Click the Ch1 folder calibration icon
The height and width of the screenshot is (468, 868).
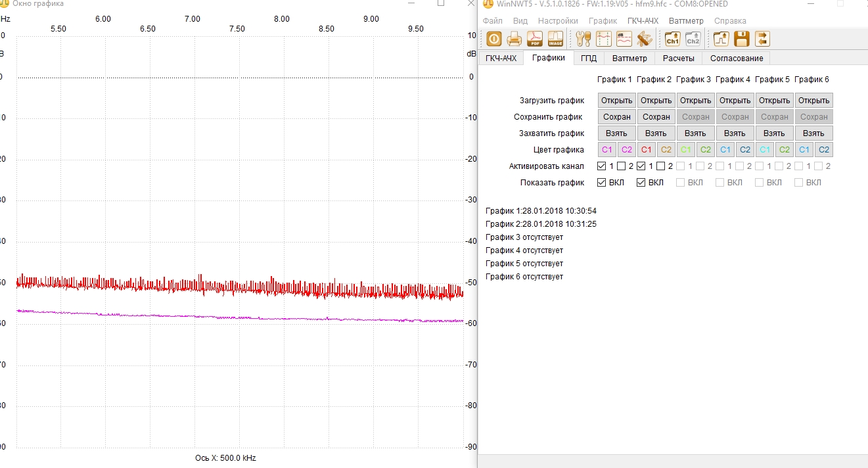[672, 39]
